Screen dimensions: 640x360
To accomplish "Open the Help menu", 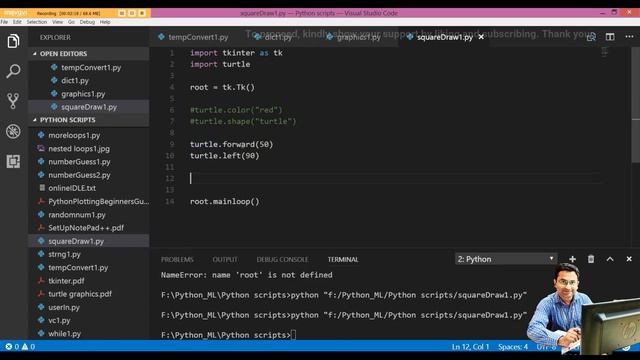I will [x=105, y=22].
